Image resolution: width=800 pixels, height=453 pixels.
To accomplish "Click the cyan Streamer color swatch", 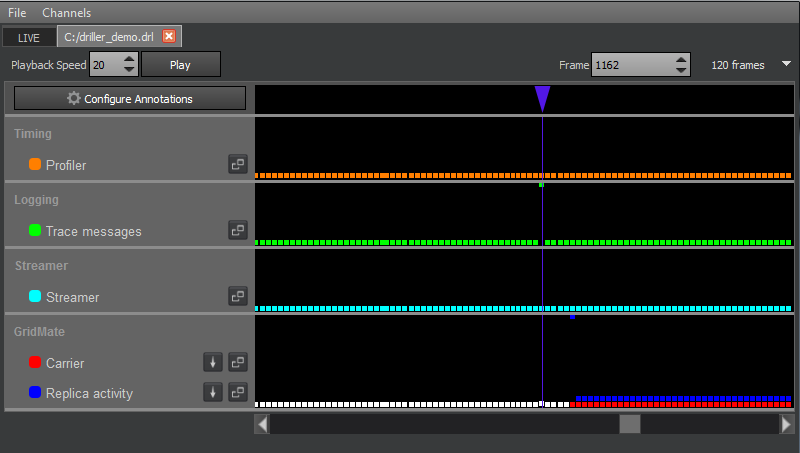I will pyautogui.click(x=35, y=297).
